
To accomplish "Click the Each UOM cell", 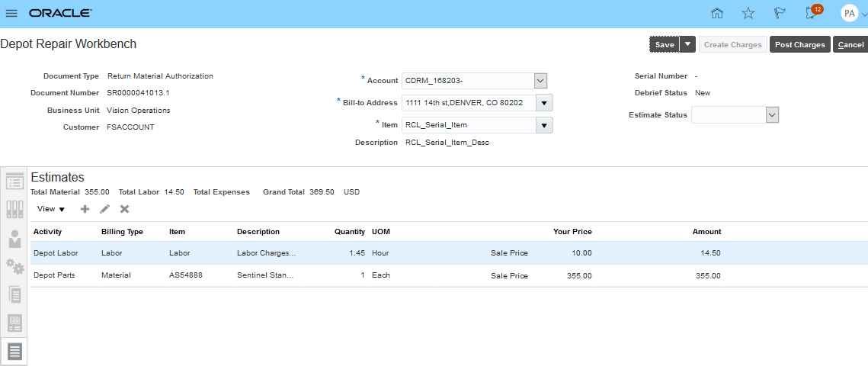I will click(x=381, y=275).
